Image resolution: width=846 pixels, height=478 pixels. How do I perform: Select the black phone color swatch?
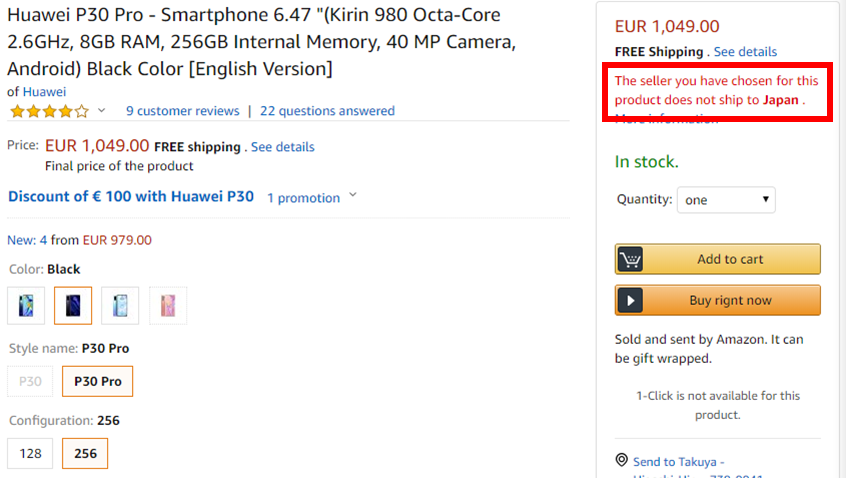(x=73, y=306)
